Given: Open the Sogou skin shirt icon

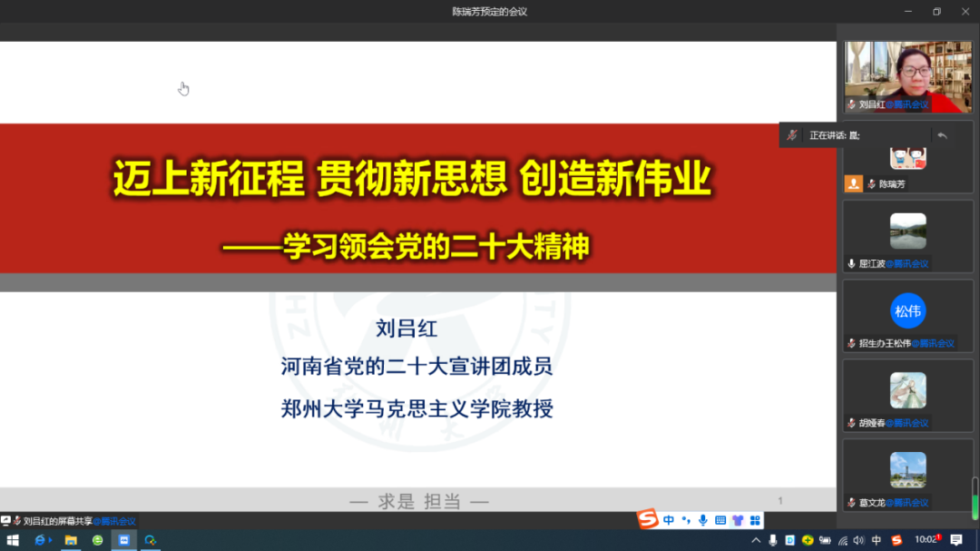Looking at the screenshot, I should [x=738, y=520].
